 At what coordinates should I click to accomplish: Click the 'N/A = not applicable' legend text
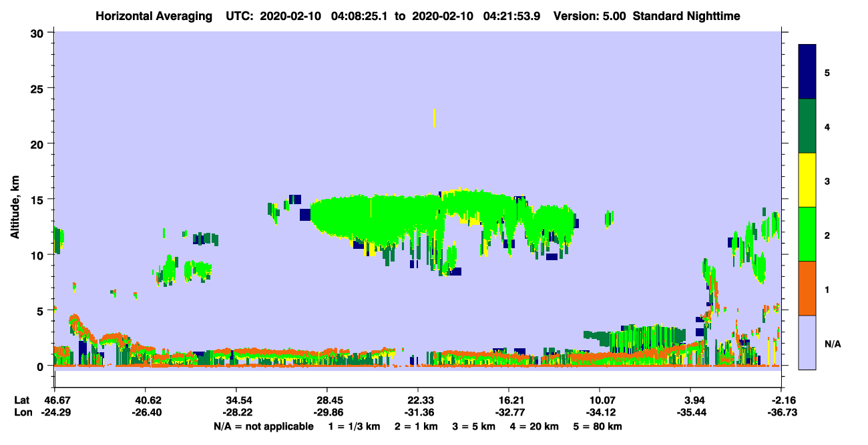(x=263, y=426)
